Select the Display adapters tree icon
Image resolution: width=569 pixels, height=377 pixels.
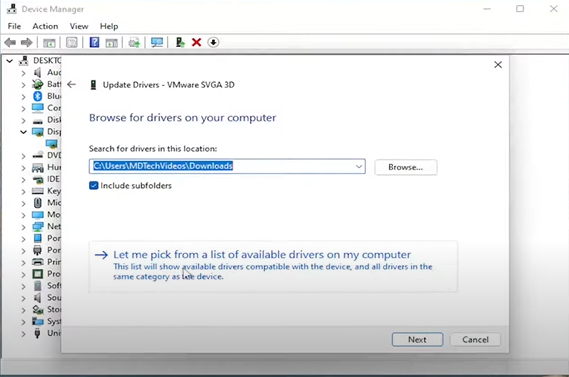[37, 132]
